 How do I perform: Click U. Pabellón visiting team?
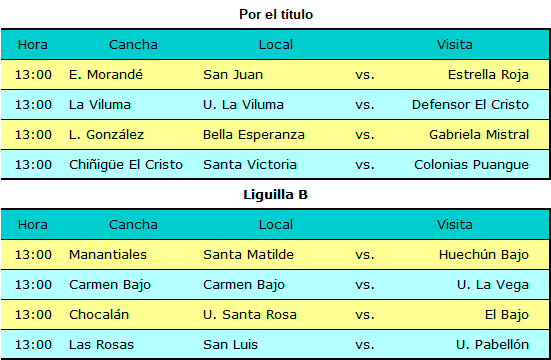pyautogui.click(x=492, y=345)
